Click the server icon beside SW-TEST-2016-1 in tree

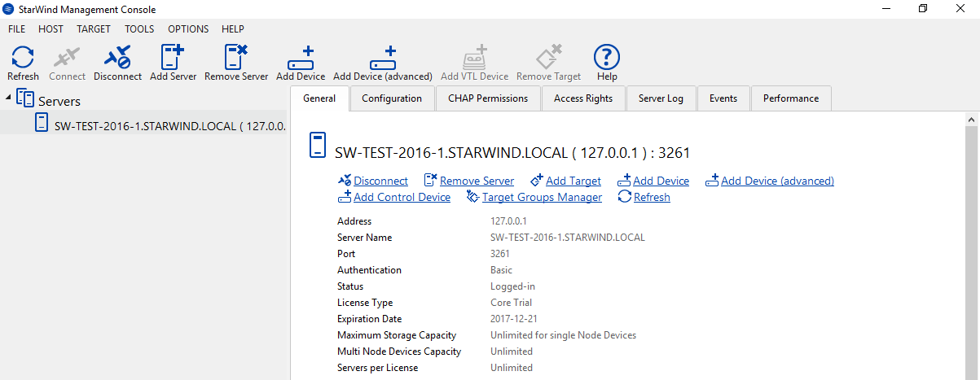coord(42,124)
